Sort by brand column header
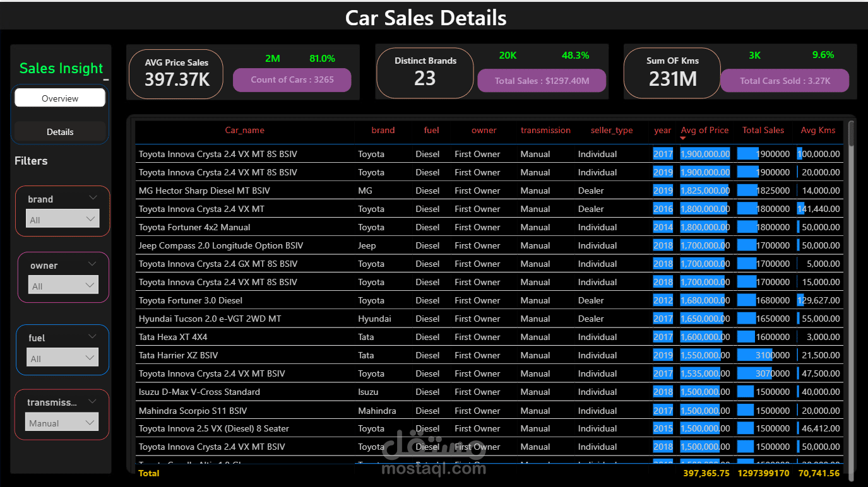This screenshot has width=868, height=487. [383, 130]
